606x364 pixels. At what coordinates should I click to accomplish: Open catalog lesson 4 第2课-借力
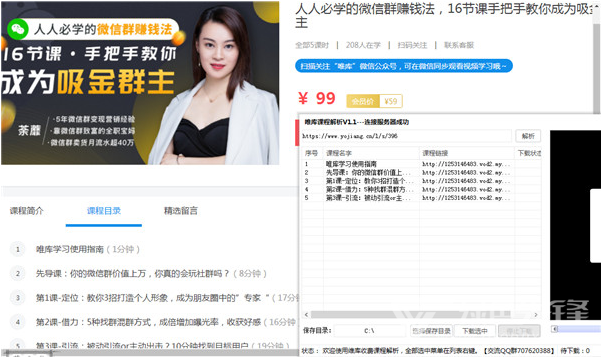coord(166,322)
